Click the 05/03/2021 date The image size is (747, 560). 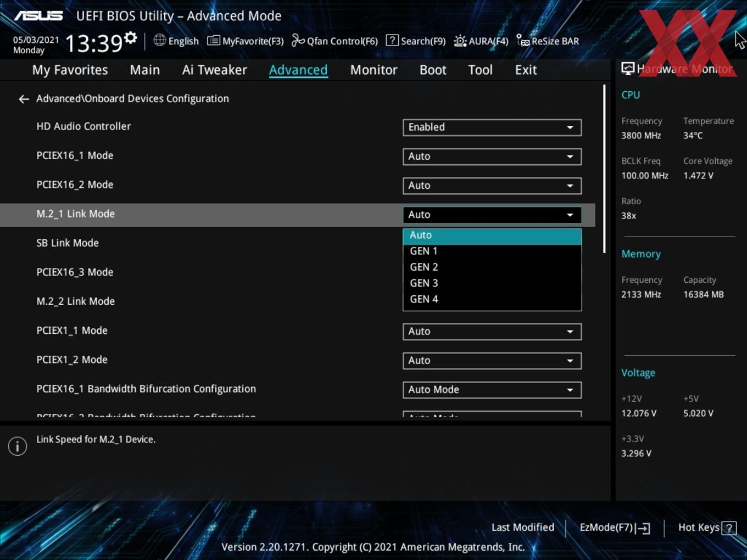[36, 40]
